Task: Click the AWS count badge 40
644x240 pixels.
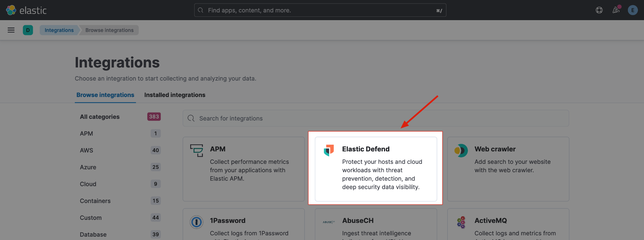Action: [x=156, y=150]
